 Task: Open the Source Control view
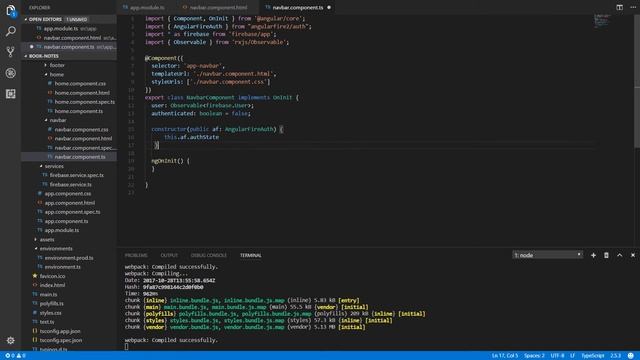11,52
